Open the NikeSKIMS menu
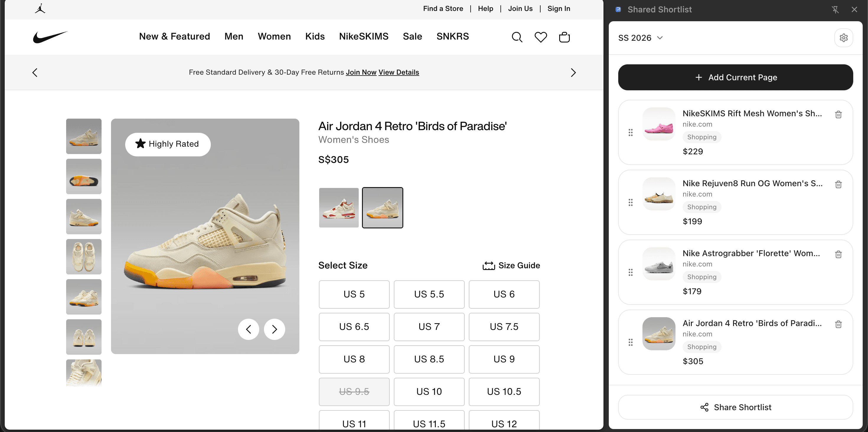The image size is (868, 432). tap(363, 36)
